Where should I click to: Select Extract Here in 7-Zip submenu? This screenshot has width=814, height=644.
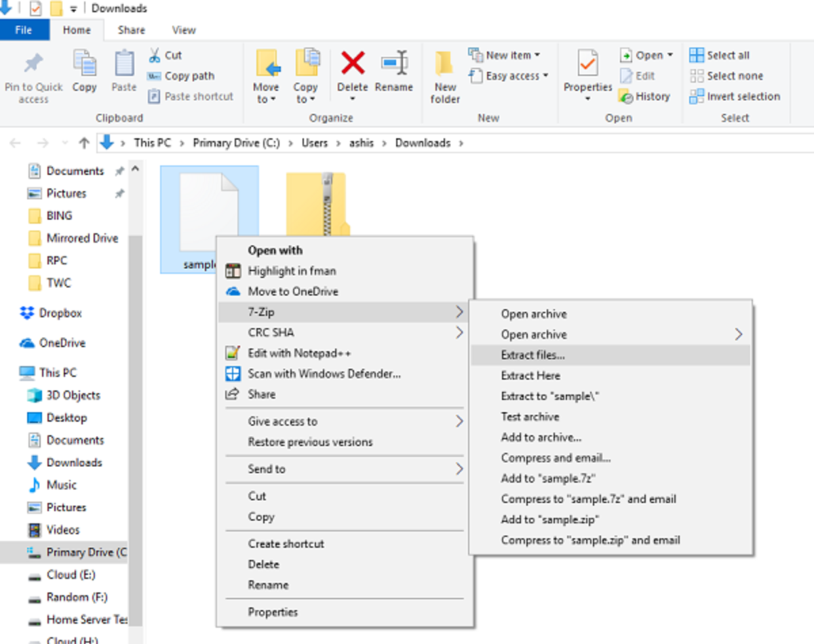point(530,376)
